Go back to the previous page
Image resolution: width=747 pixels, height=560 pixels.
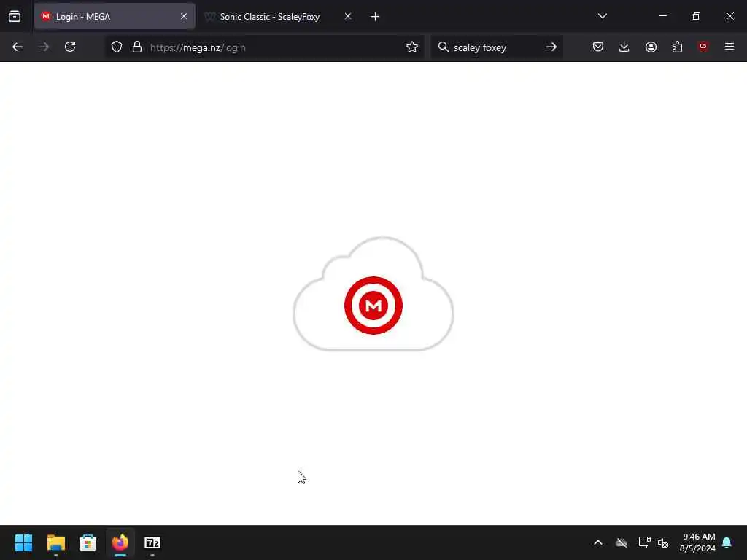pyautogui.click(x=18, y=47)
